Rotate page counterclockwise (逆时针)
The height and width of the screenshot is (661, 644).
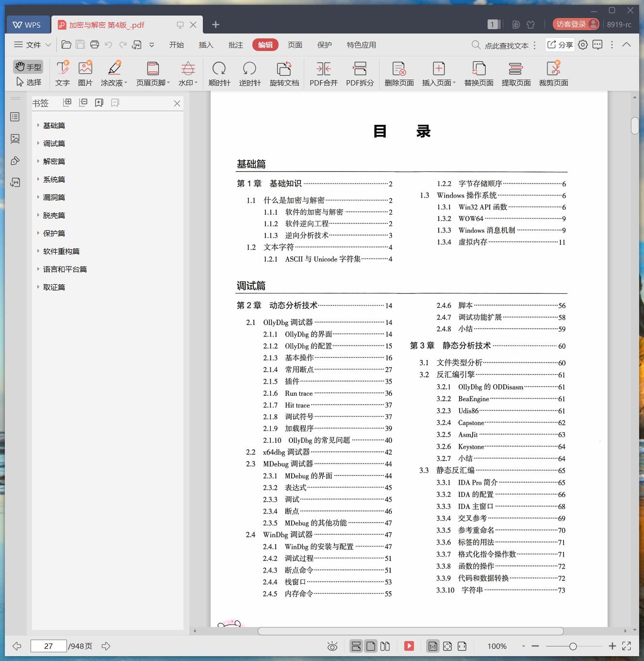(249, 73)
